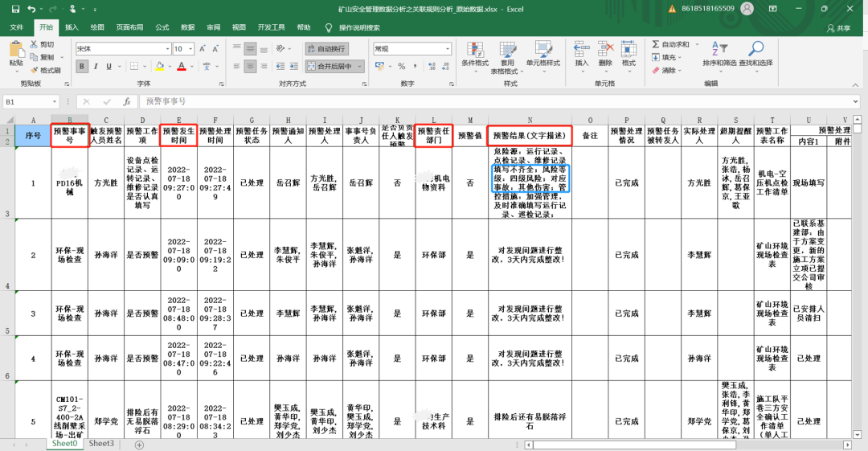Add a new sheet with plus button

point(140,445)
